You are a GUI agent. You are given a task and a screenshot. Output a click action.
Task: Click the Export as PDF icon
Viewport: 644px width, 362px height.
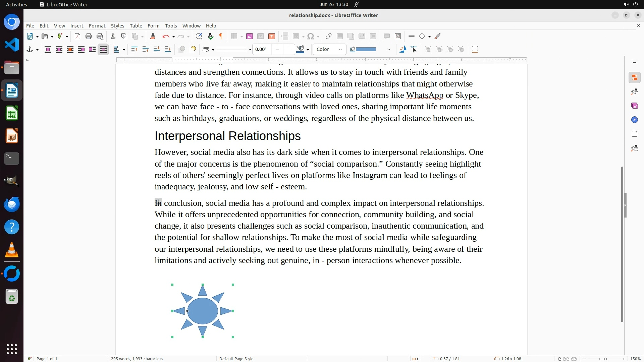click(x=77, y=37)
